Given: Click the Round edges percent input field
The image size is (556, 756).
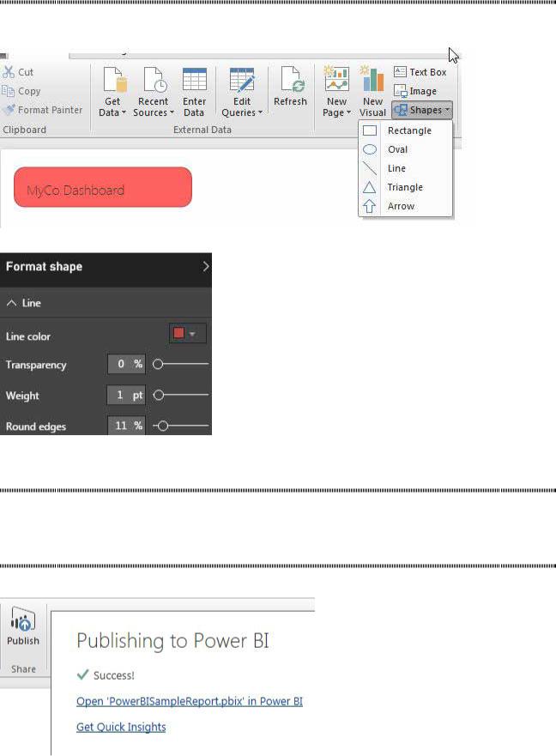Looking at the screenshot, I should click(x=126, y=426).
